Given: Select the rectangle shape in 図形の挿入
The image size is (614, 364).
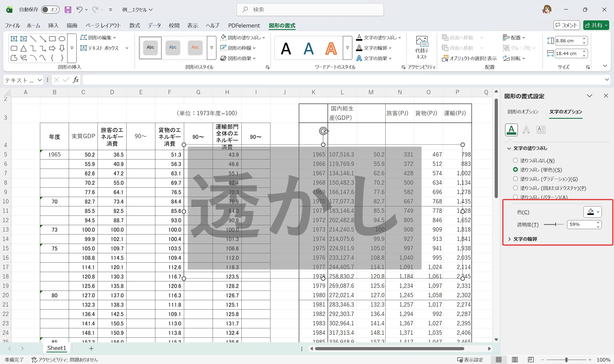Looking at the screenshot, I should (x=52, y=38).
